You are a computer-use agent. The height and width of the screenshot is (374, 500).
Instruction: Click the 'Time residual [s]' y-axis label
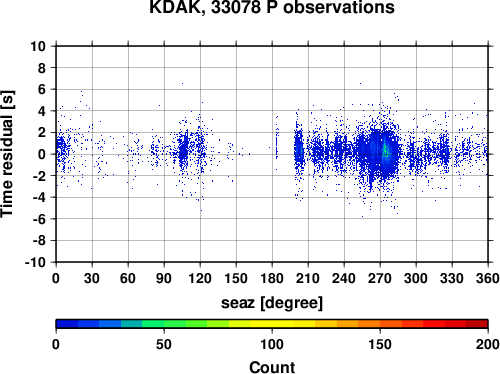click(x=7, y=154)
